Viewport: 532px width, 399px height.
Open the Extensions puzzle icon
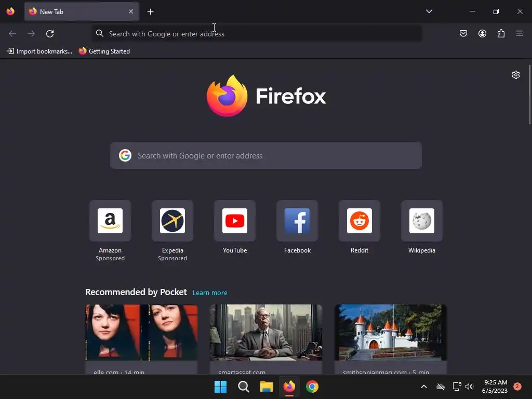(x=501, y=33)
